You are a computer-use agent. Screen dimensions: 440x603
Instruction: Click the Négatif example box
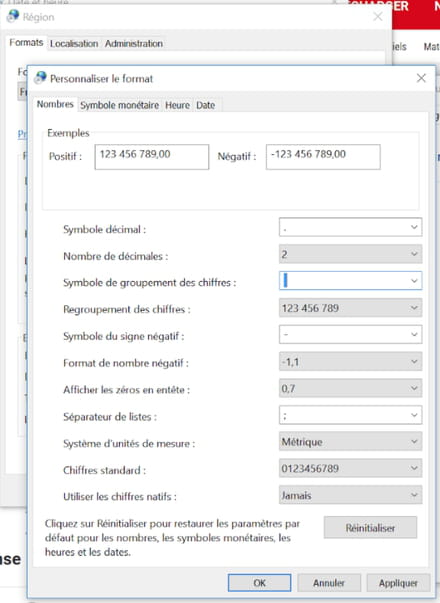323,157
